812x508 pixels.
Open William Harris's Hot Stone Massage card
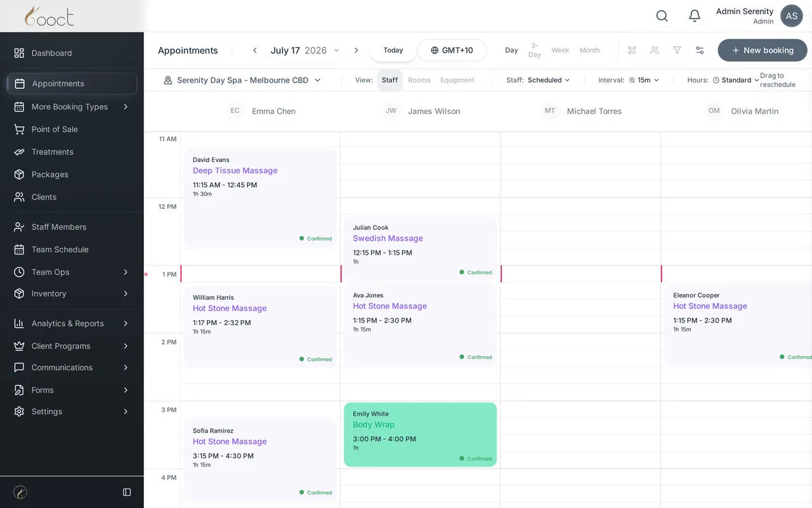coord(260,326)
